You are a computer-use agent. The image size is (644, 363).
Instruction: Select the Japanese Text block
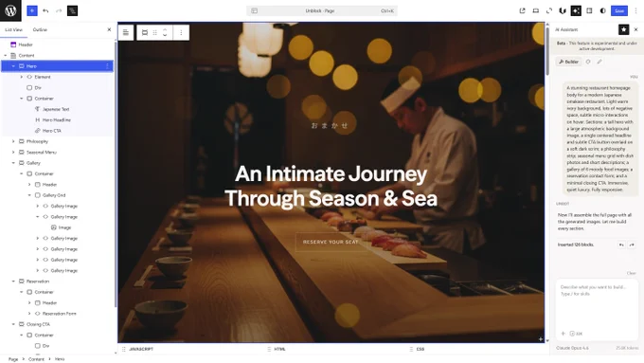(57, 109)
